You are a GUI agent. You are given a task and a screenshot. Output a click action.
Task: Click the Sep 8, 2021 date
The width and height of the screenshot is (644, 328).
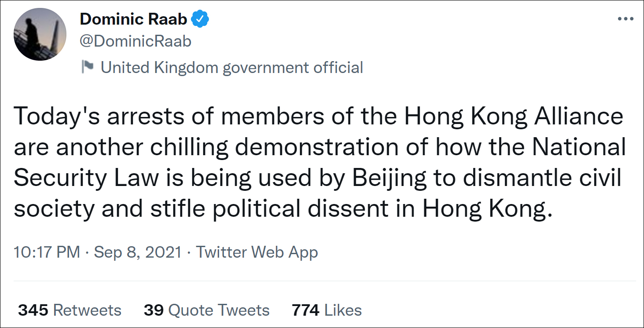138,252
